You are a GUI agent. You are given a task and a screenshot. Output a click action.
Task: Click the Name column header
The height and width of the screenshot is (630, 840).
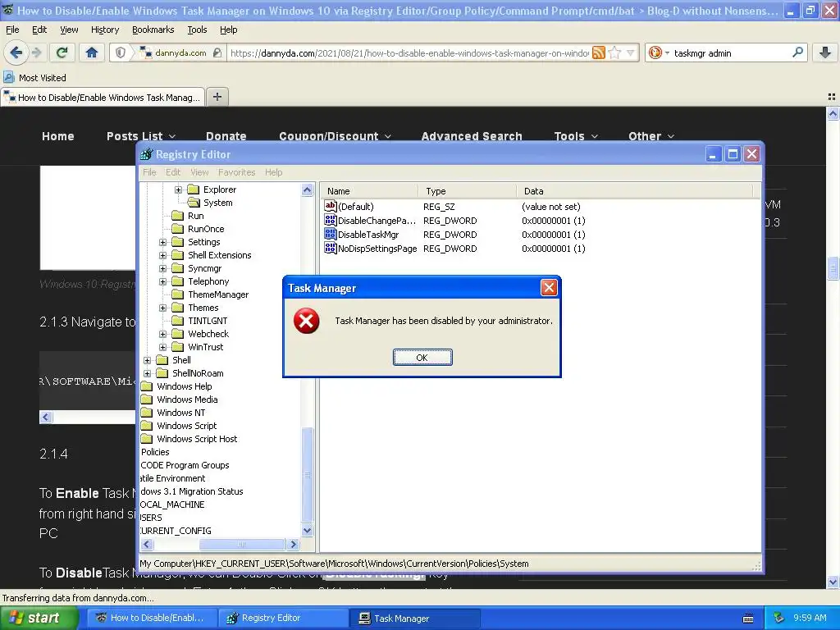(369, 190)
